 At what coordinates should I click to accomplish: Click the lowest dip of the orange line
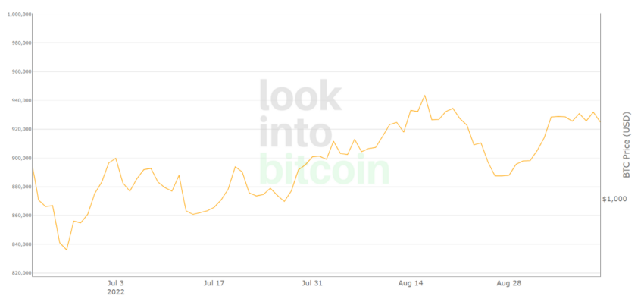[67, 250]
